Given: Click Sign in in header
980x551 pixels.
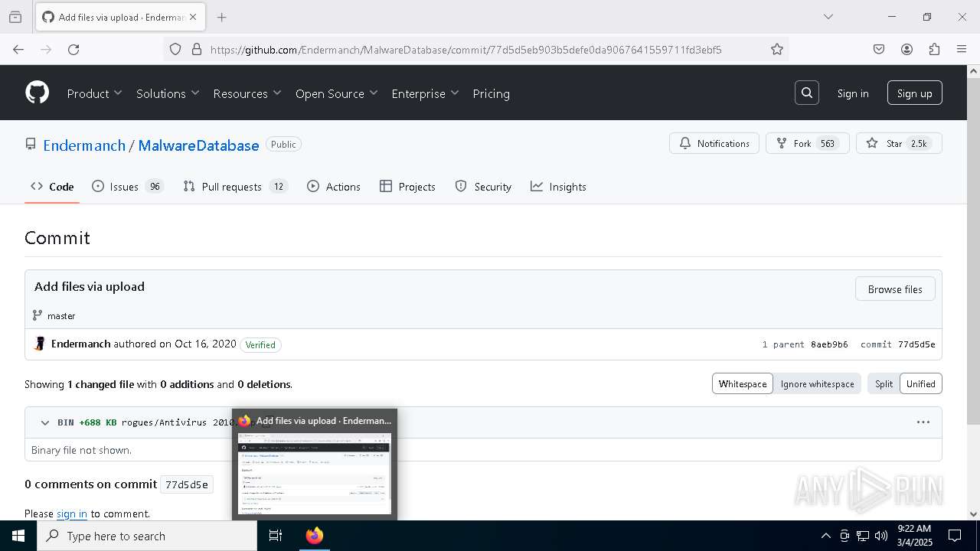Looking at the screenshot, I should (853, 93).
